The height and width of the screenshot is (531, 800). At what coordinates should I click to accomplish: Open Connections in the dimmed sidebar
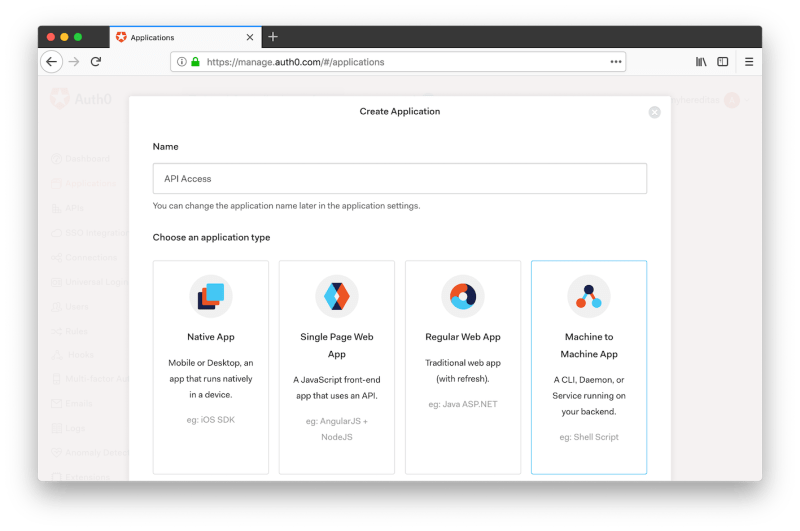tap(84, 258)
